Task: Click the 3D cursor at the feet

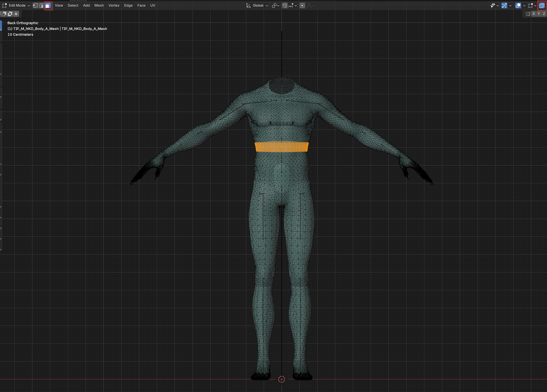Action: tap(282, 379)
